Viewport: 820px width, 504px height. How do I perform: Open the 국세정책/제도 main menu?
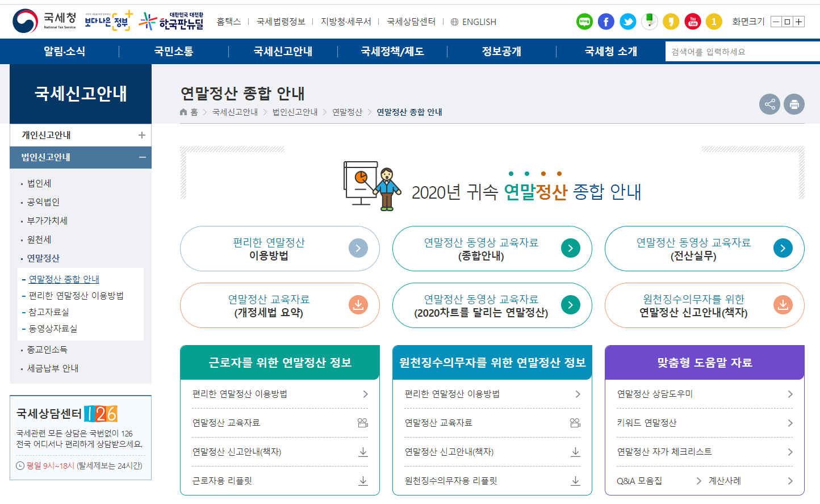pos(392,51)
